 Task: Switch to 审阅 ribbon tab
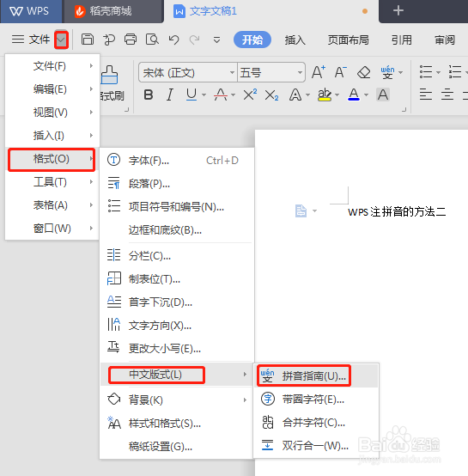point(445,40)
